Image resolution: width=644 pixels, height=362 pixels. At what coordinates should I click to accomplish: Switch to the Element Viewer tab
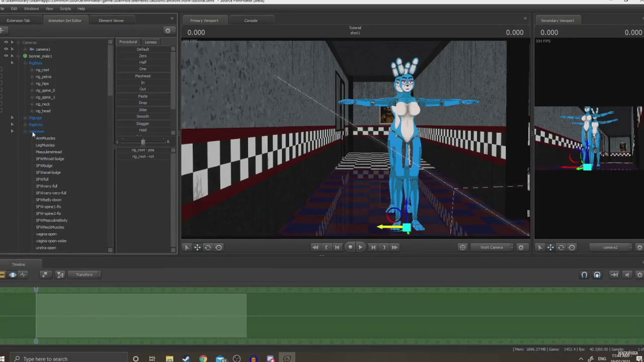pos(111,20)
